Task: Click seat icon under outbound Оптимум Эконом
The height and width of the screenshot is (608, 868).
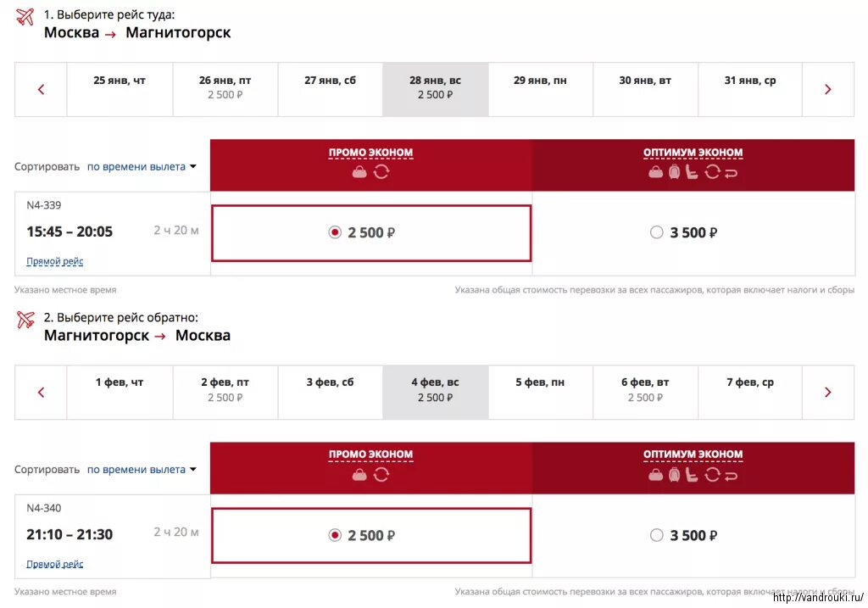Action: click(x=692, y=172)
